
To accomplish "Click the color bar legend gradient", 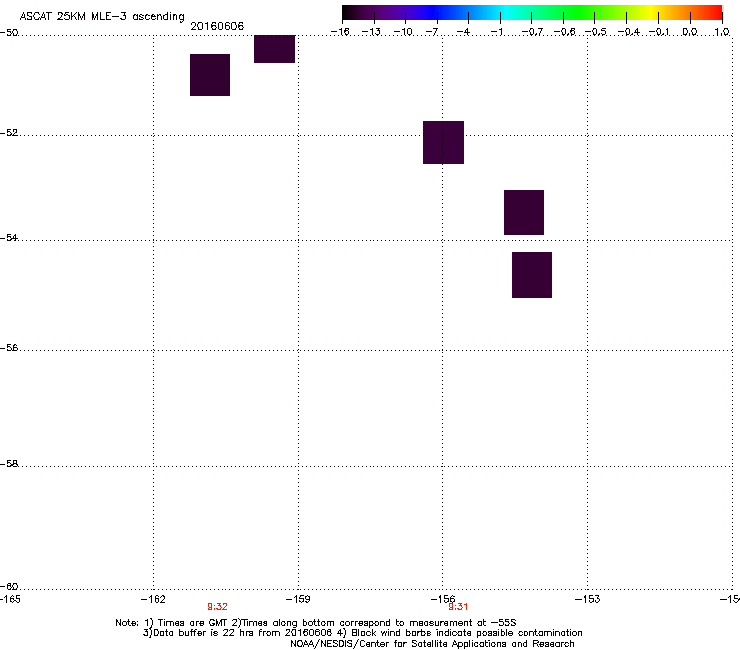I will pos(532,12).
